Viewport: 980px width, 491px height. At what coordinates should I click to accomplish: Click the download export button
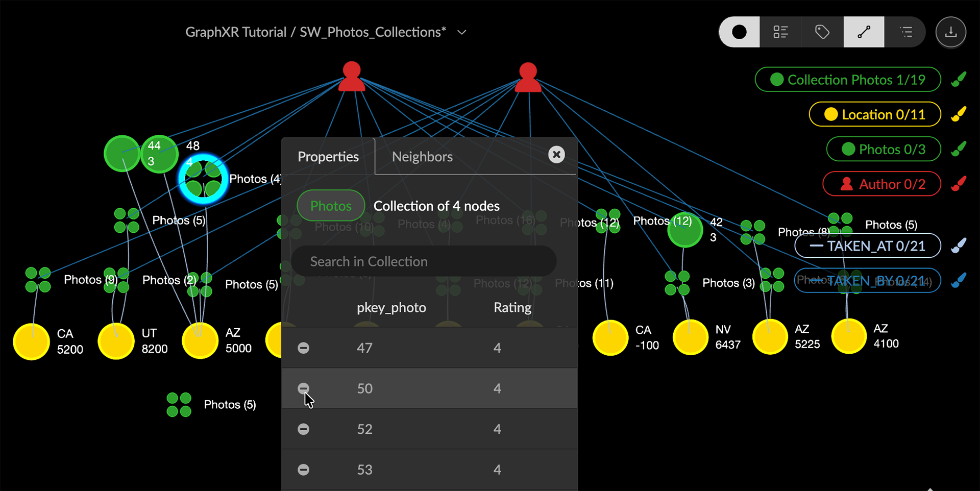(x=950, y=32)
